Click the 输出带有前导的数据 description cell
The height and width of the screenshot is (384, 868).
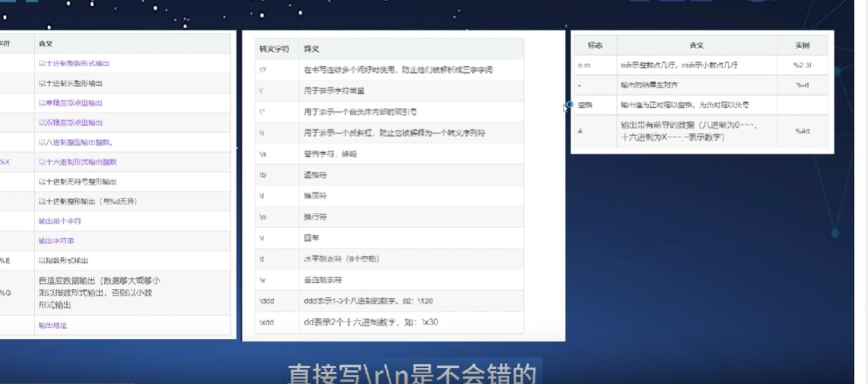697,131
